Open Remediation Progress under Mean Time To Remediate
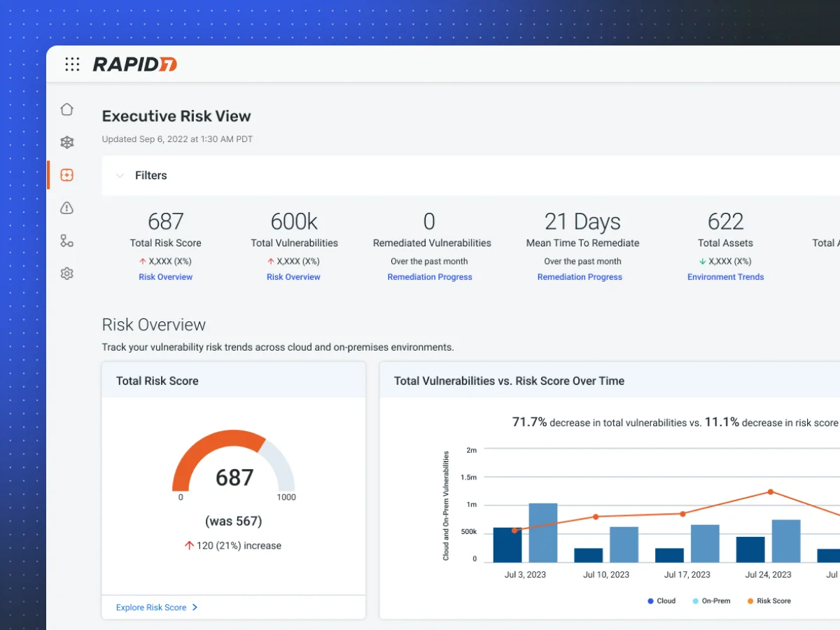 coord(580,277)
